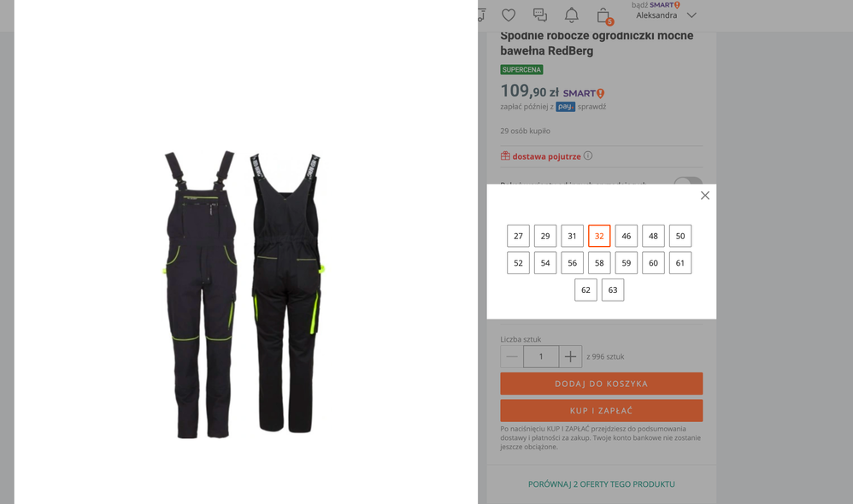853x504 pixels.
Task: Increase quantity with plus button
Action: pos(570,357)
